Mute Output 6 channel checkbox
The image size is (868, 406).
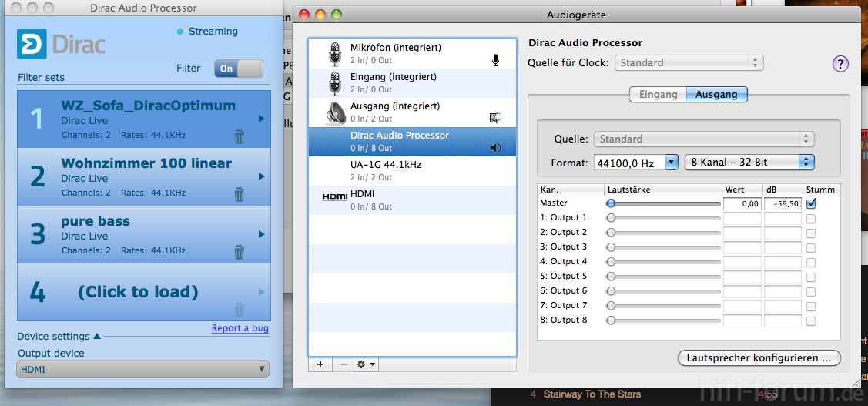coord(811,291)
